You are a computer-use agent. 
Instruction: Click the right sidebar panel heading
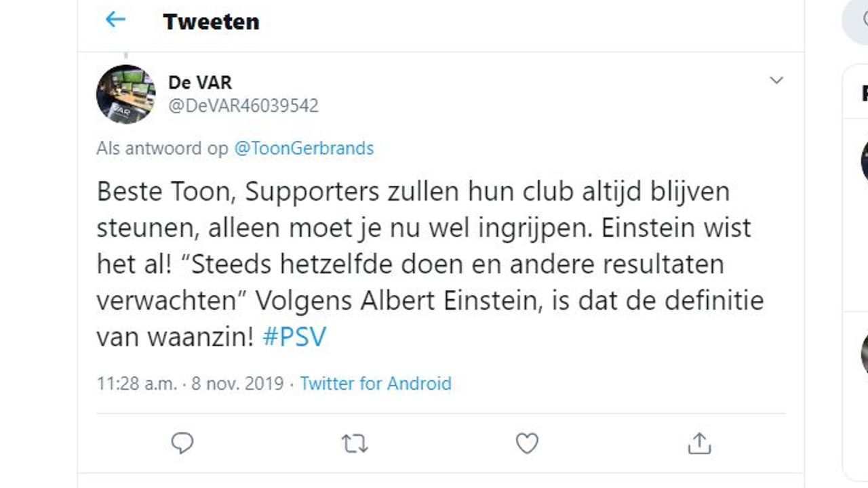863,94
